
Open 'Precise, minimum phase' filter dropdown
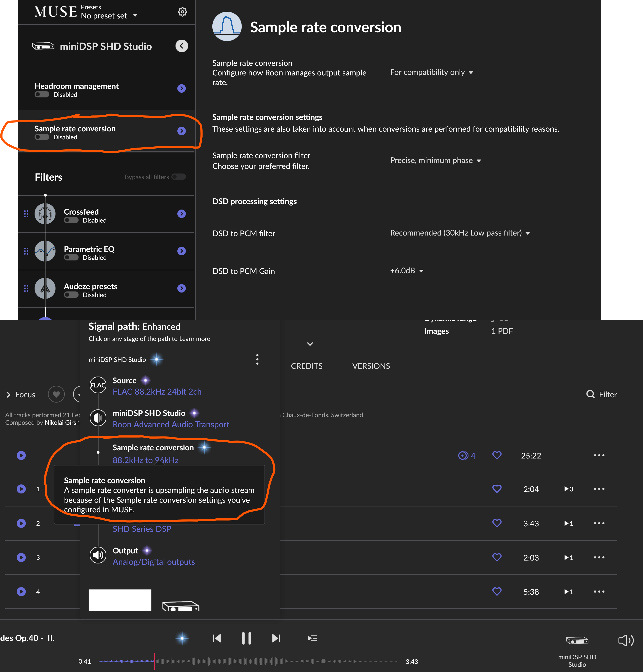point(436,161)
